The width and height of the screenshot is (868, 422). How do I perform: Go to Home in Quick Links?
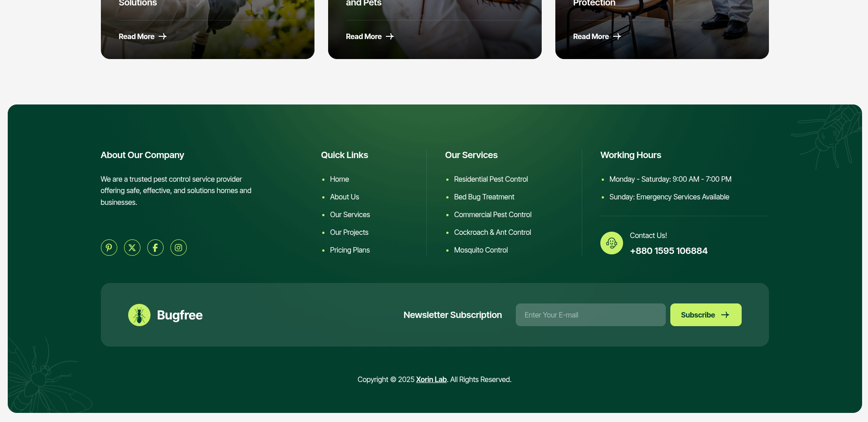click(339, 179)
